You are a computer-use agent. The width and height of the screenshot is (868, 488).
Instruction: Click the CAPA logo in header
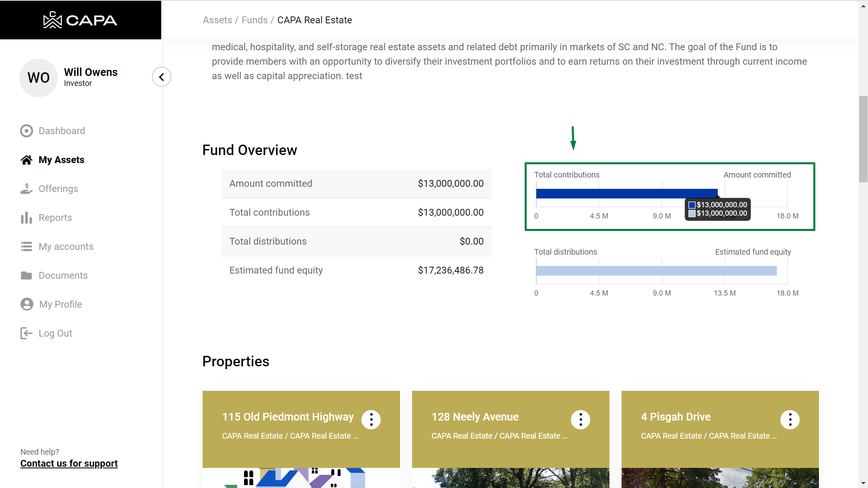click(80, 20)
